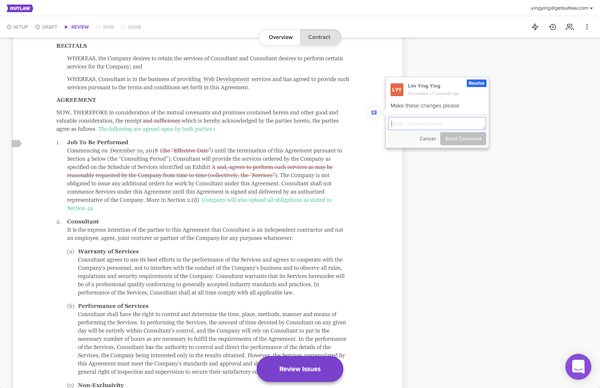Open the yingying@getoutlaw.com account dropdown
Viewport: 600px width, 388px height.
(561, 8)
